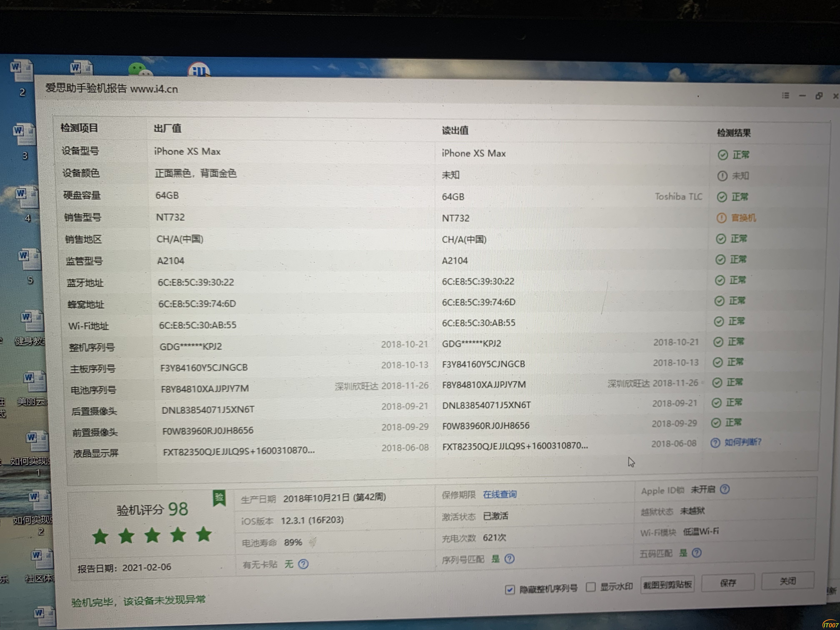
Task: Minimize the report window
Action: tap(802, 96)
